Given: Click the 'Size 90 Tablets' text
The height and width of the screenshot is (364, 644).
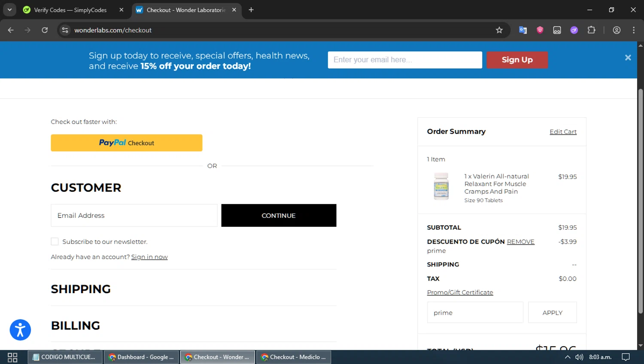Looking at the screenshot, I should click(x=483, y=200).
